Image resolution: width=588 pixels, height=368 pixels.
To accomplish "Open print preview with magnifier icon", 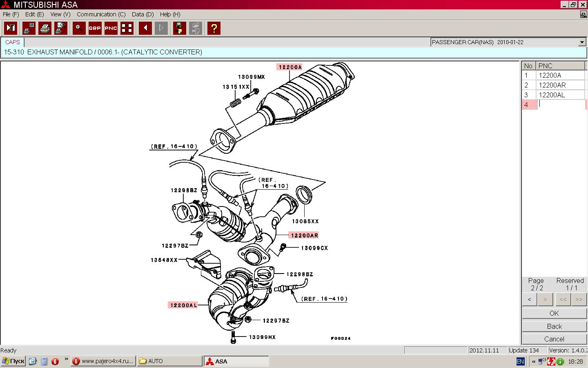I will (x=61, y=28).
